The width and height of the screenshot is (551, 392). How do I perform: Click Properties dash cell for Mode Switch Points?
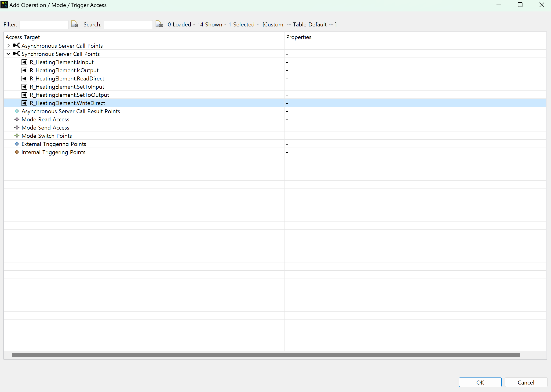(x=287, y=136)
